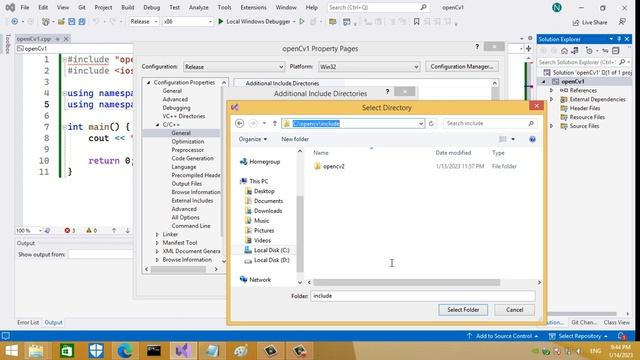
Task: Change the view layout icon in Select Directory
Action: click(x=502, y=139)
